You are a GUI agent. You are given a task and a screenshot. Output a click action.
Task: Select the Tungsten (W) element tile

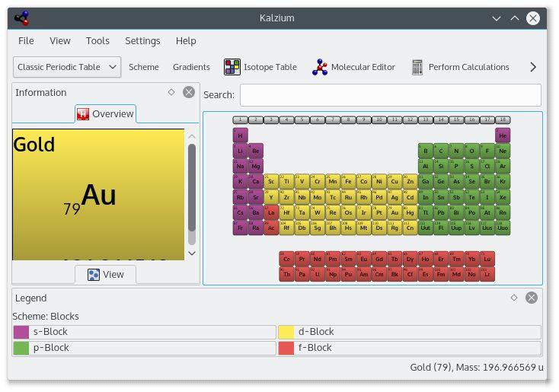[x=318, y=212]
